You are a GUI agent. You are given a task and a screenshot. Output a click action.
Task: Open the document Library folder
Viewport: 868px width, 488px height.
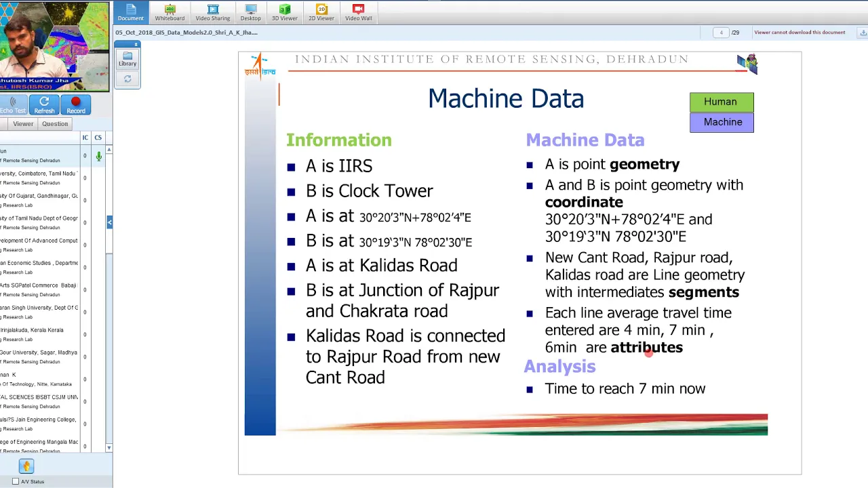(x=127, y=59)
